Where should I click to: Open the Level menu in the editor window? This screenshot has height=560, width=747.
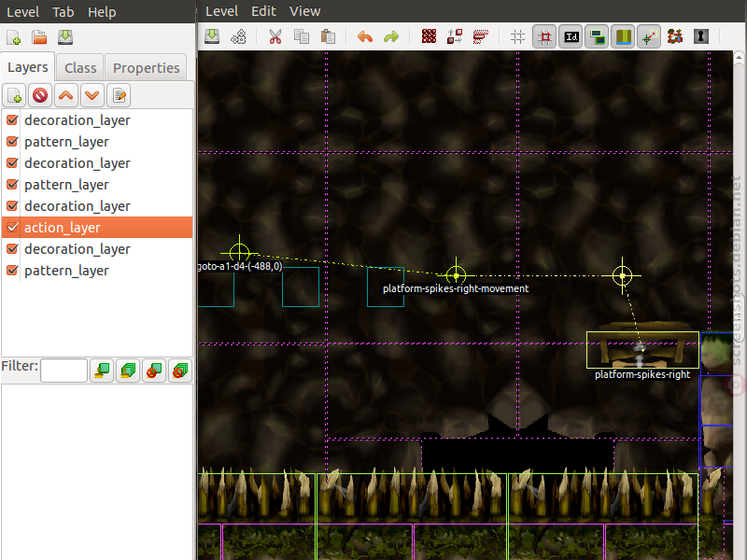221,11
